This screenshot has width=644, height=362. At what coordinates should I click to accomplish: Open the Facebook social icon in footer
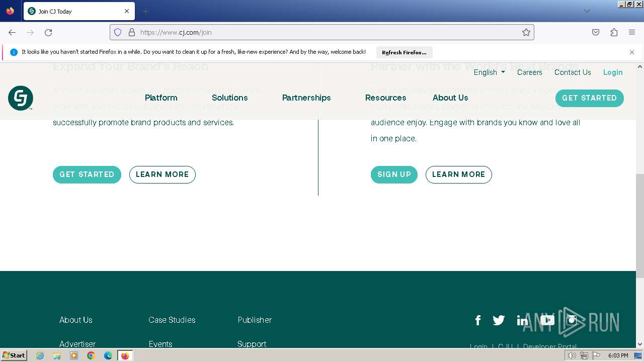pos(478,320)
